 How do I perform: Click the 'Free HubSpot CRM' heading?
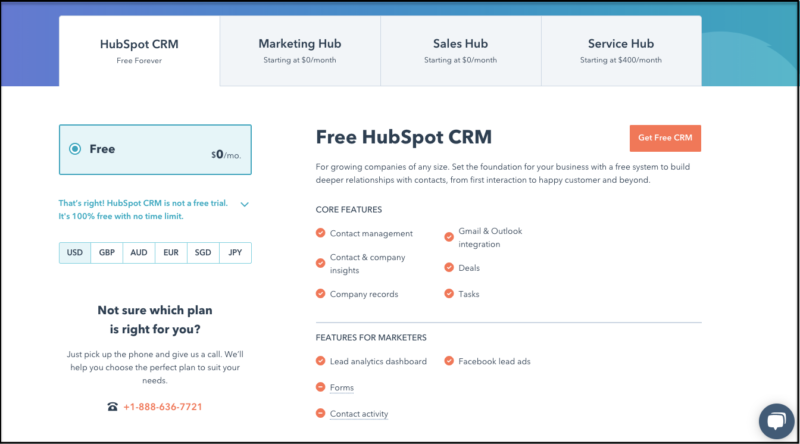point(404,137)
